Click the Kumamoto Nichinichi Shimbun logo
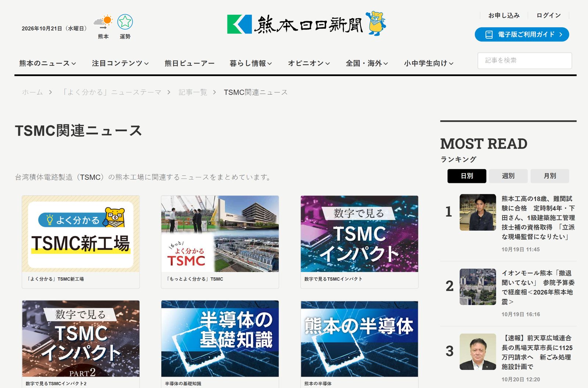The height and width of the screenshot is (388, 588). point(295,24)
